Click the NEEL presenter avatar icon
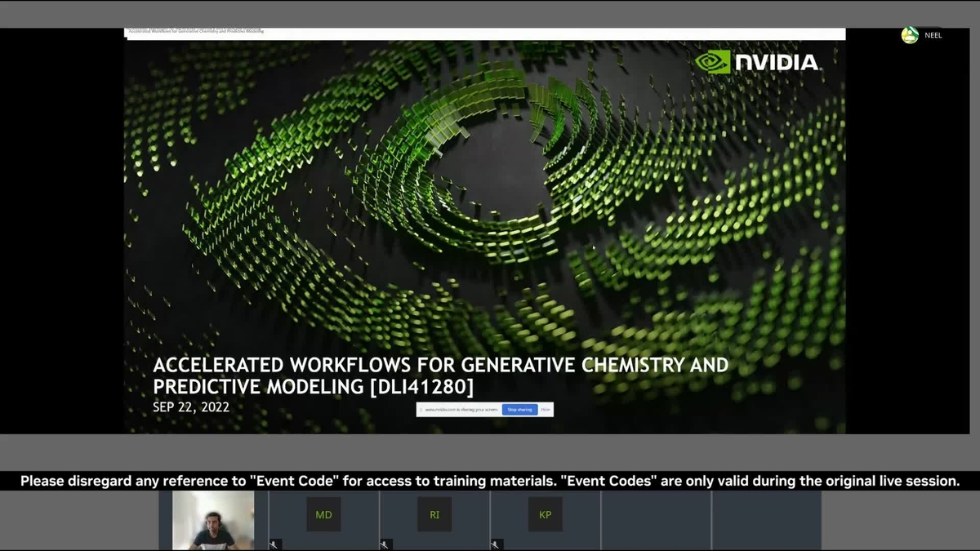This screenshot has width=980, height=551. 910,35
